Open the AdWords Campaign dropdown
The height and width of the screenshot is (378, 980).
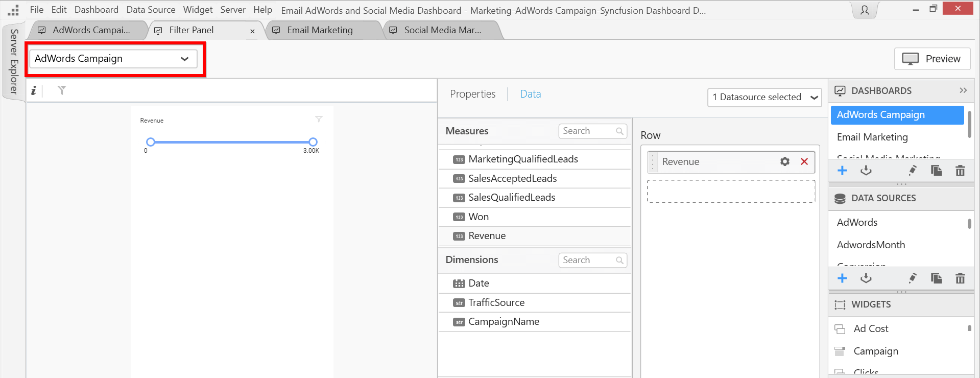[x=113, y=59]
